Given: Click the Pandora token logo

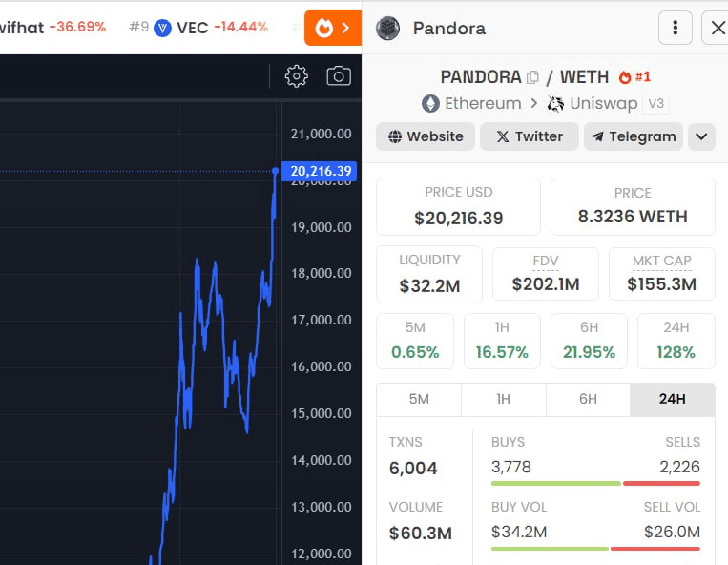Looking at the screenshot, I should coord(388,28).
